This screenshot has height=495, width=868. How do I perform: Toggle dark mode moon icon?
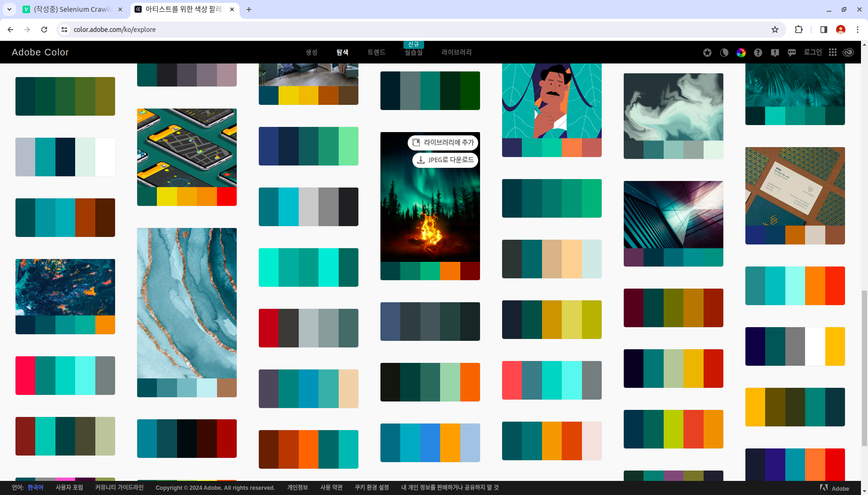724,53
